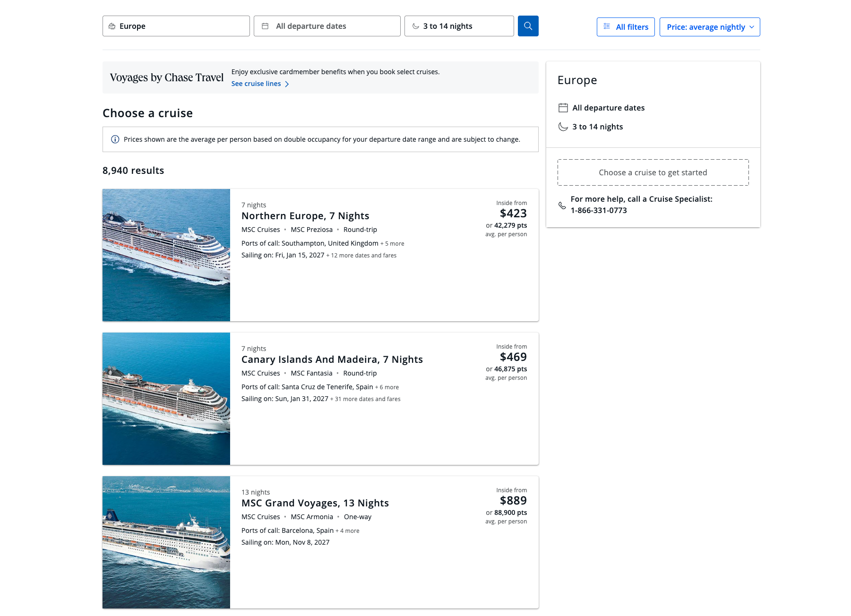
Task: Click the calendar icon in departure dates field
Action: click(265, 26)
